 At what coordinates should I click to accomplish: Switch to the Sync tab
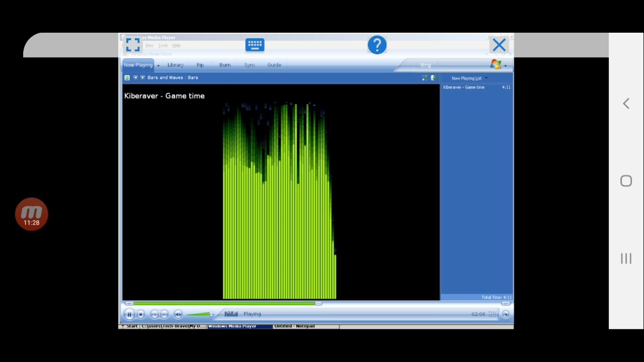(x=250, y=65)
